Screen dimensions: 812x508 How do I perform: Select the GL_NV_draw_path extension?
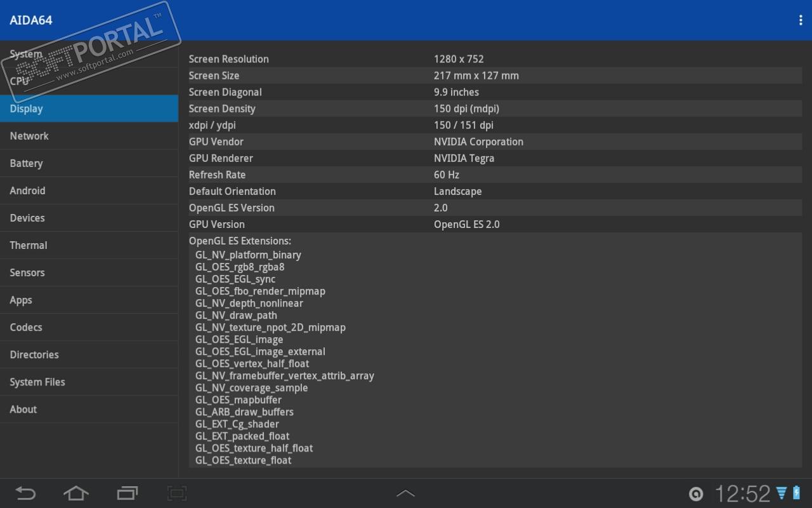pos(236,315)
